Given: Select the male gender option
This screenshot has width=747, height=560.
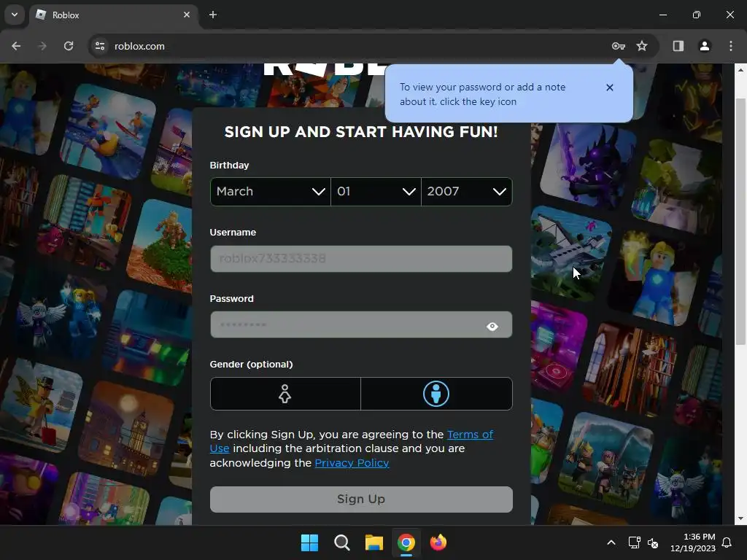Looking at the screenshot, I should 436,394.
